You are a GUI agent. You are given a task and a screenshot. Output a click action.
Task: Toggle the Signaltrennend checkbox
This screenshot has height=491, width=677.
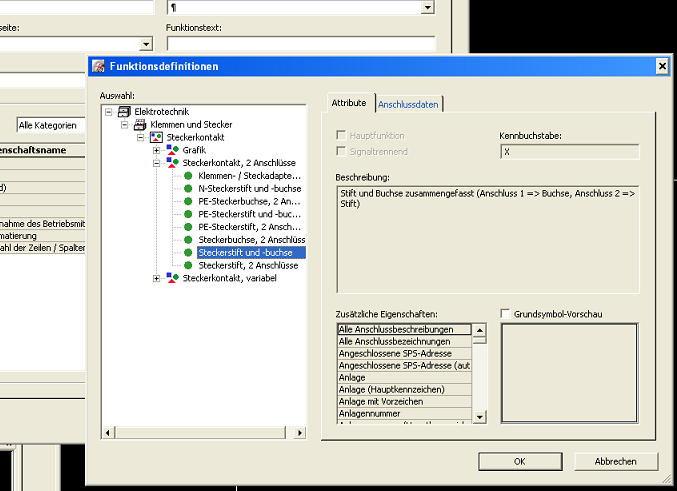click(341, 152)
